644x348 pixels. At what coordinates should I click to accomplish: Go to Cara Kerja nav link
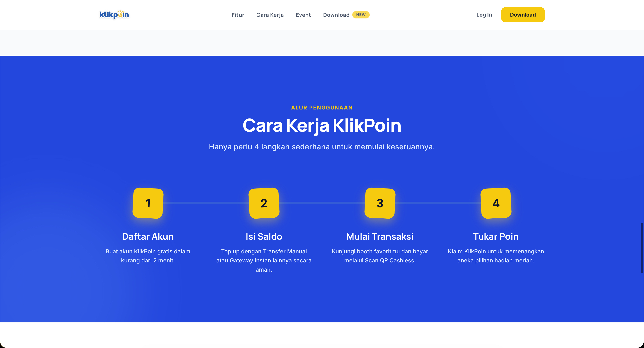270,15
